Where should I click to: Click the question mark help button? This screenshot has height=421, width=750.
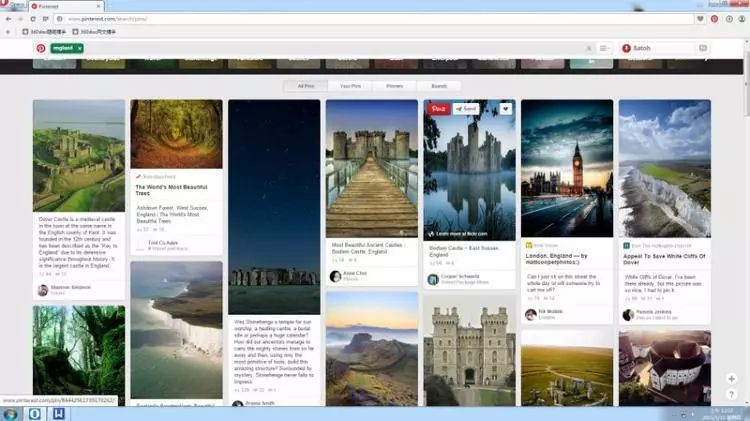pyautogui.click(x=731, y=394)
